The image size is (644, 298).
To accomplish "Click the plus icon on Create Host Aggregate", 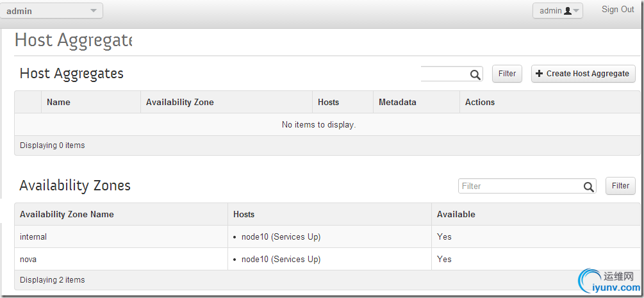I will (540, 74).
